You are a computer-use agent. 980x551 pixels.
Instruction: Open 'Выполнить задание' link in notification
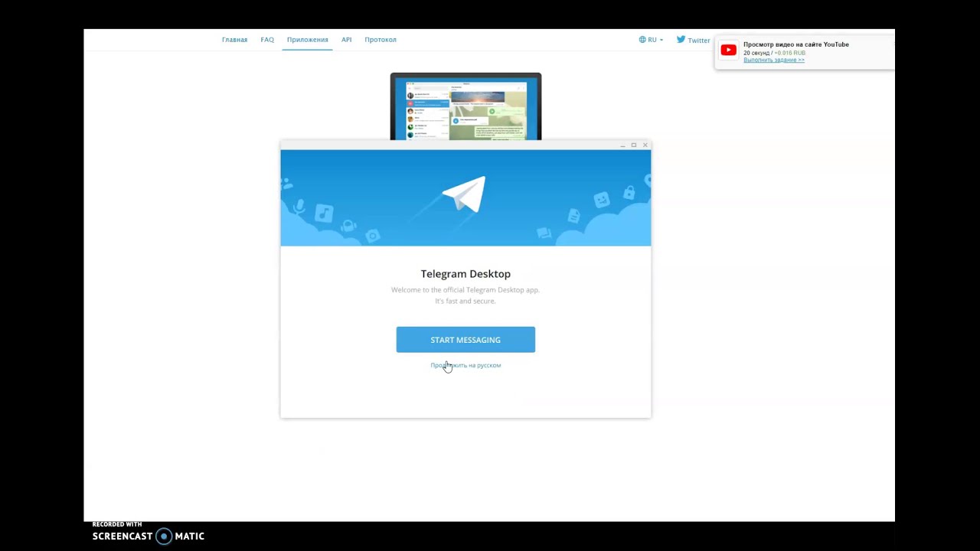click(774, 60)
